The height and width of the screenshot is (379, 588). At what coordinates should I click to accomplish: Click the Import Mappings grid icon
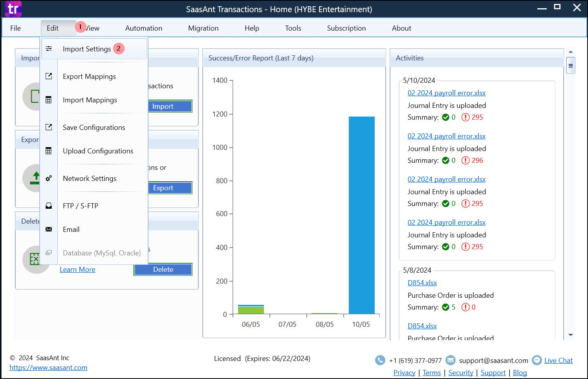pyautogui.click(x=49, y=100)
